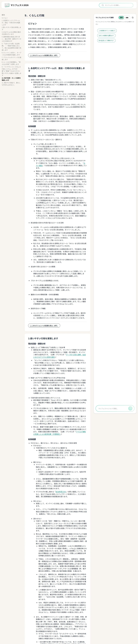138x644 pixels.
Task: Open proposals button under the ビジョン section
Action: (x=44, y=55)
